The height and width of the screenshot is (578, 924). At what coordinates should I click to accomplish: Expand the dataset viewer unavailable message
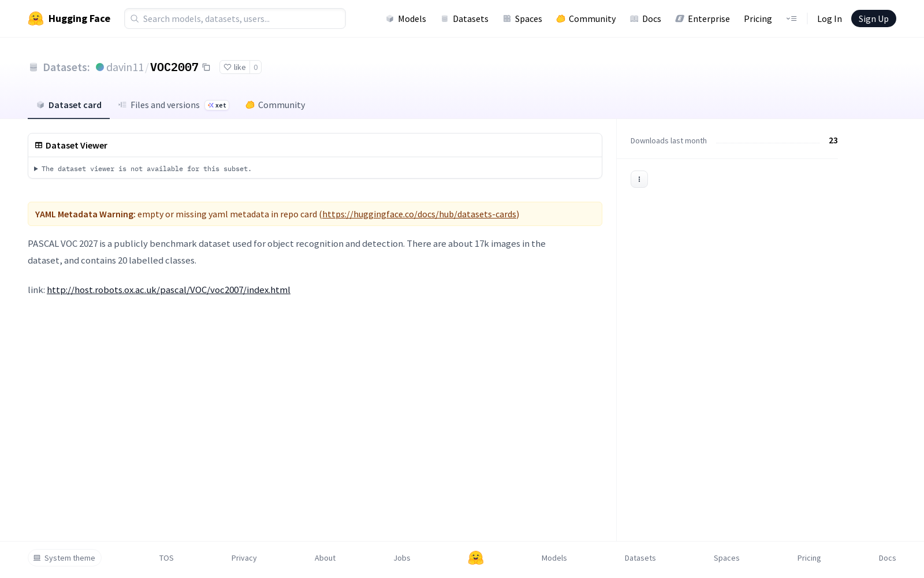click(143, 169)
